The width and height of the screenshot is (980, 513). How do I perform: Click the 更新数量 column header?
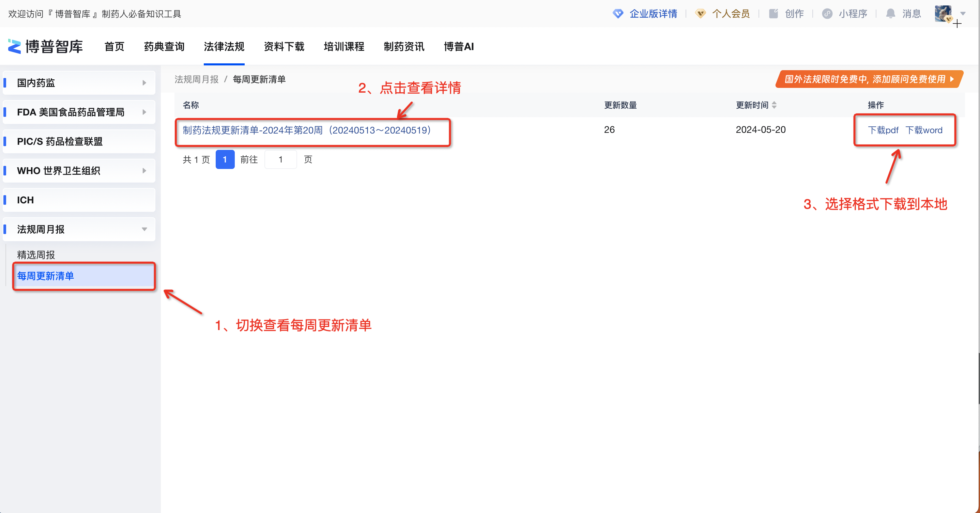(x=621, y=105)
